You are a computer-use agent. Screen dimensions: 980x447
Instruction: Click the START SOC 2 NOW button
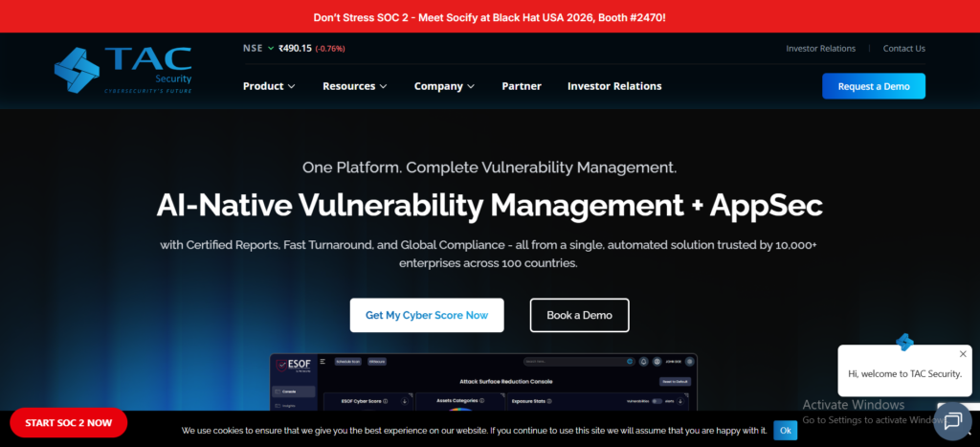69,423
